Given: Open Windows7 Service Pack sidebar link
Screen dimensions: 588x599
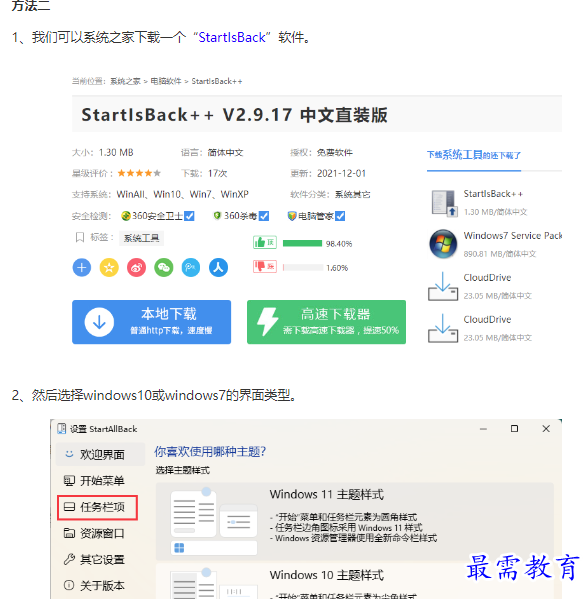Looking at the screenshot, I should click(513, 236).
